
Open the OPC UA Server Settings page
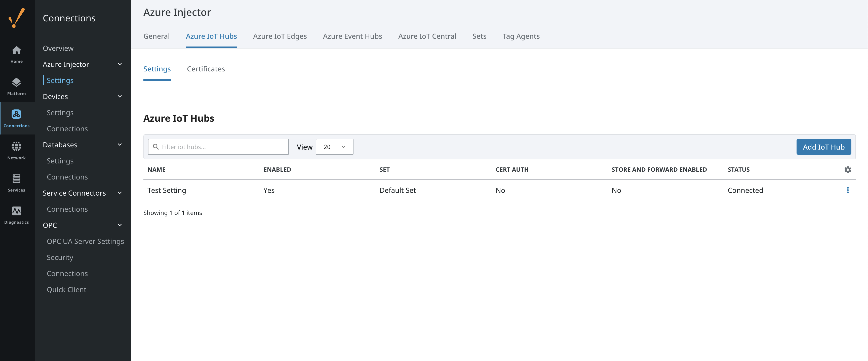(85, 241)
